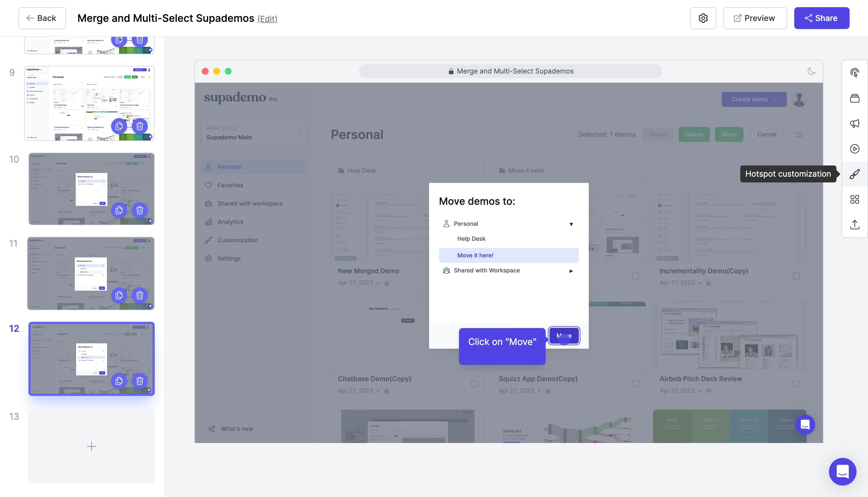
Task: Open the four-squares apps icon in right toolbar
Action: click(854, 199)
